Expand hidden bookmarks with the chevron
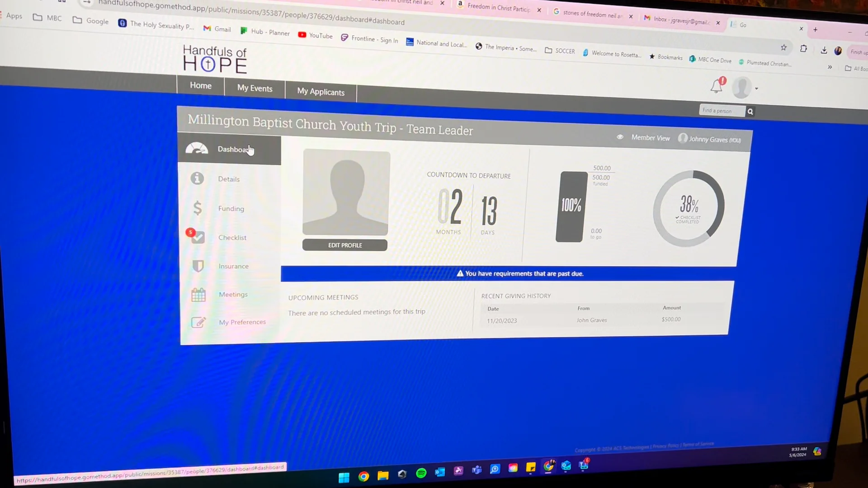Image resolution: width=868 pixels, height=488 pixels. click(x=830, y=67)
